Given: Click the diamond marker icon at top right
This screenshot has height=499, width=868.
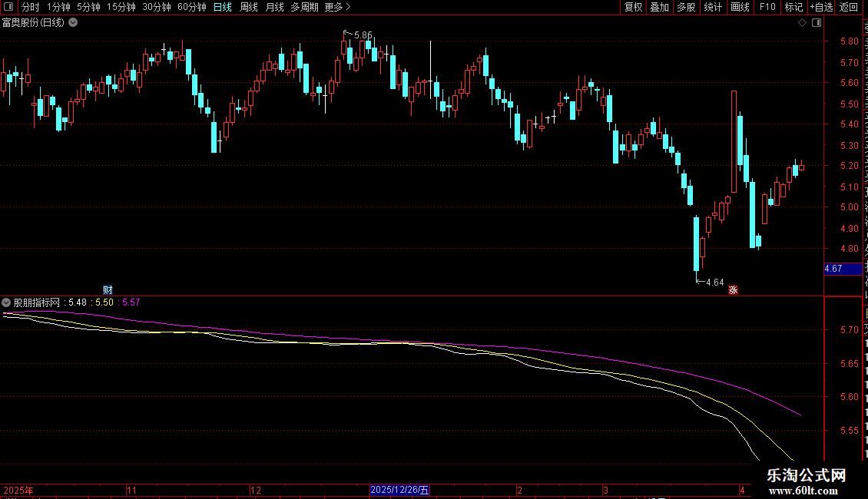Looking at the screenshot, I should 802,23.
